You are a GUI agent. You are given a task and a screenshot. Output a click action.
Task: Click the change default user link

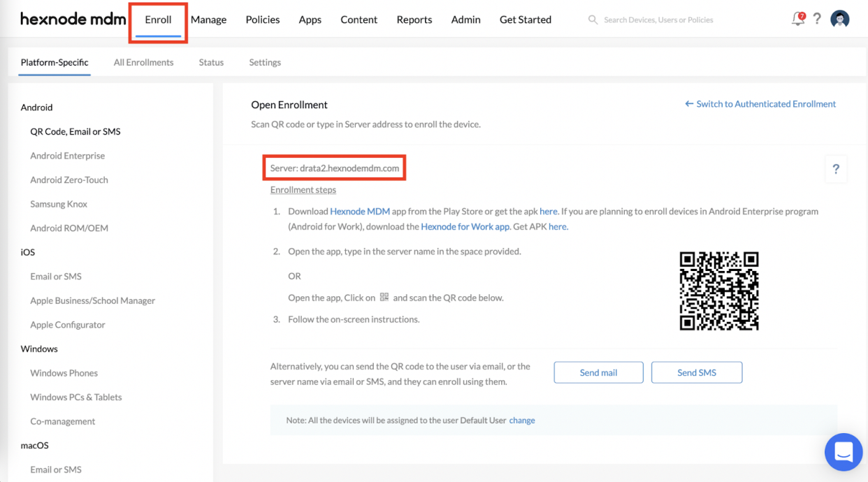522,421
